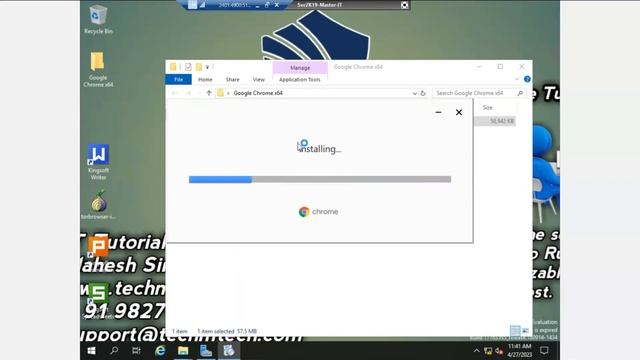Viewport: 640px width, 360px height.
Task: Click the '1 item selected 57.5 MB' status text
Action: [x=227, y=331]
